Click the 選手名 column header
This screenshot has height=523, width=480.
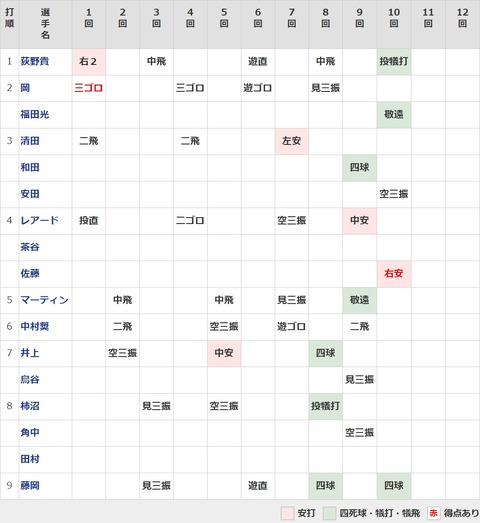click(45, 23)
